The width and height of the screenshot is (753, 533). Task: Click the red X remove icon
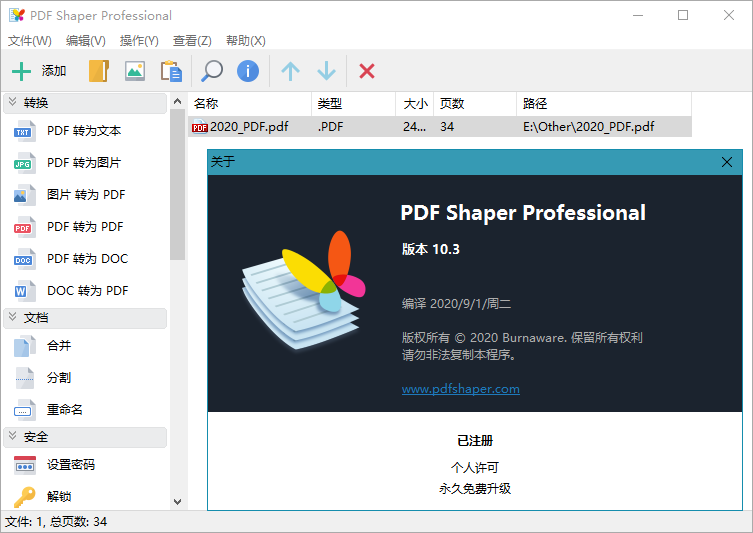[x=367, y=71]
